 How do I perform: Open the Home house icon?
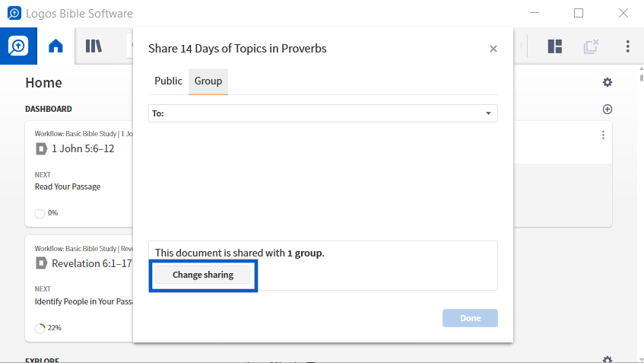click(56, 46)
